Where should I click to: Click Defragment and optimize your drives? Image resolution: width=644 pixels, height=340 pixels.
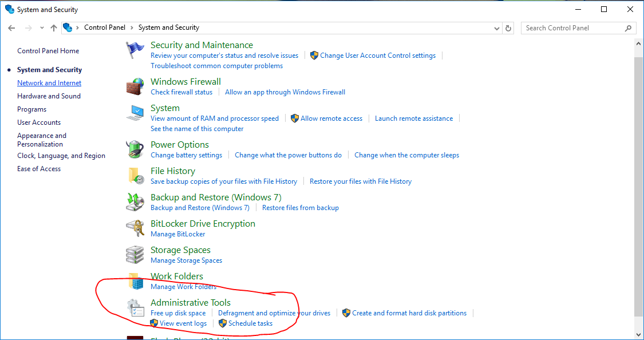(274, 313)
